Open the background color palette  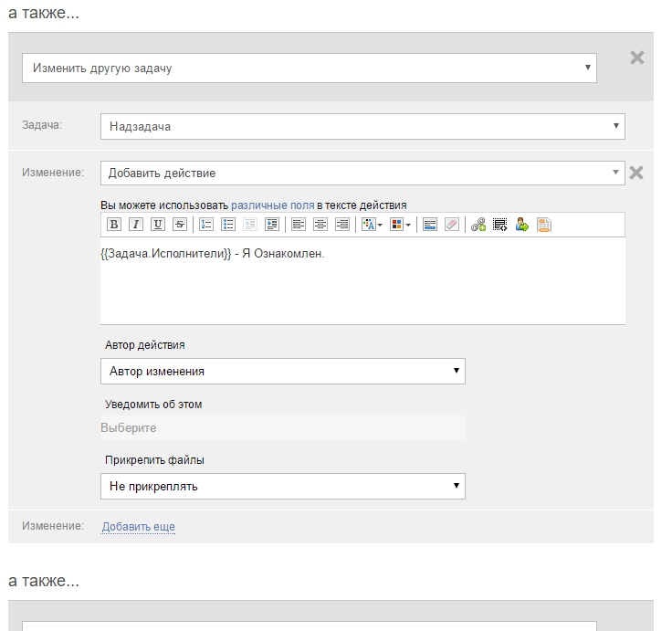pyautogui.click(x=400, y=225)
